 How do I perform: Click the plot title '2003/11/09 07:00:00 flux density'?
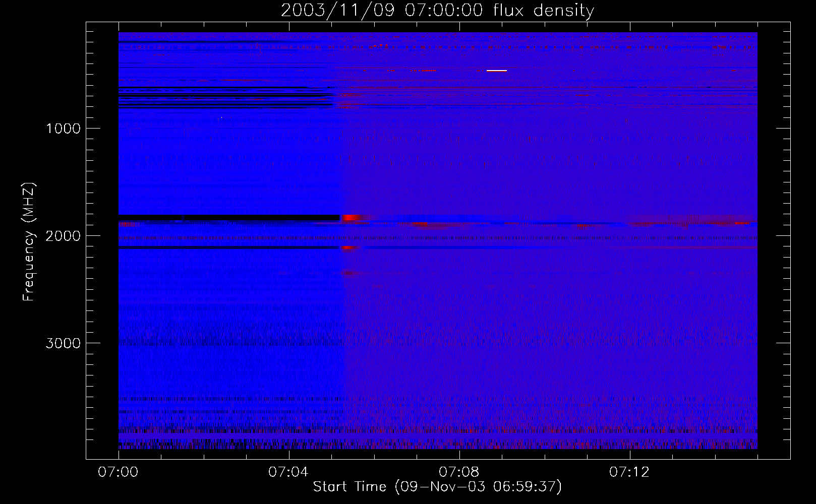coord(437,11)
